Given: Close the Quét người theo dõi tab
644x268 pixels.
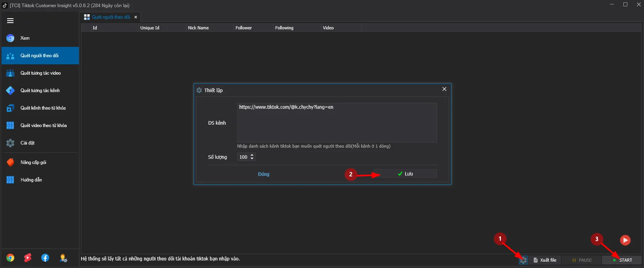Looking at the screenshot, I should (136, 17).
